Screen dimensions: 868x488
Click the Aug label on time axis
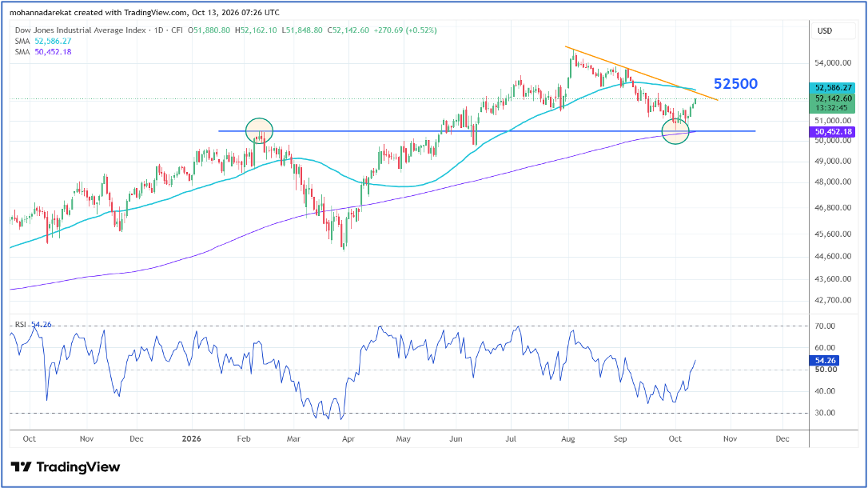568,438
